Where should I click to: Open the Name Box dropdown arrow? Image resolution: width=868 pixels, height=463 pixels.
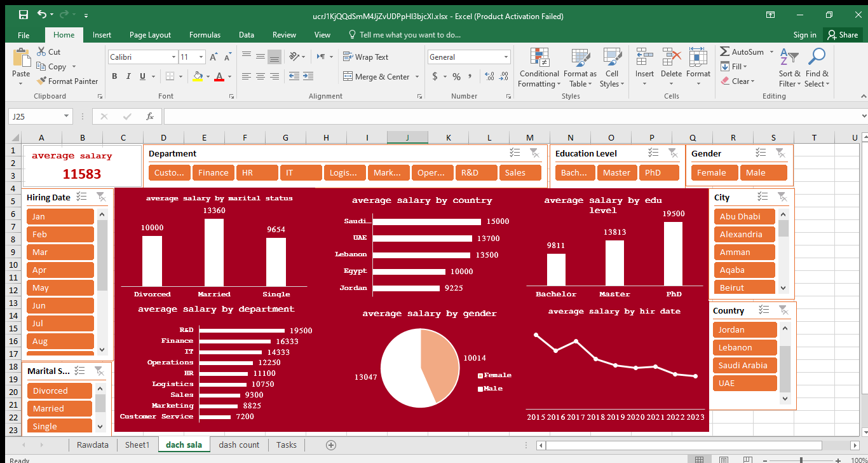[x=67, y=116]
